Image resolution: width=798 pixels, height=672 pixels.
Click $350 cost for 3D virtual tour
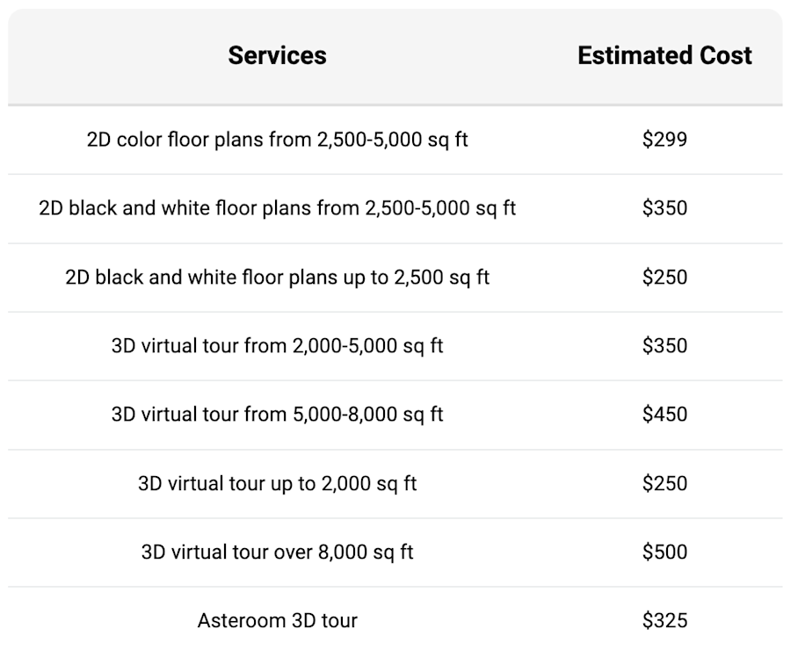coord(664,346)
